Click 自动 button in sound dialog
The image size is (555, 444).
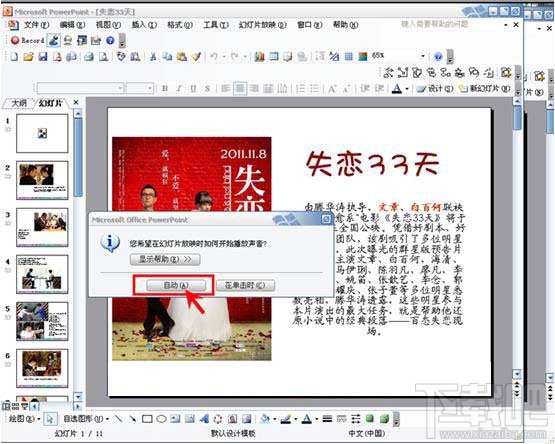click(x=176, y=285)
